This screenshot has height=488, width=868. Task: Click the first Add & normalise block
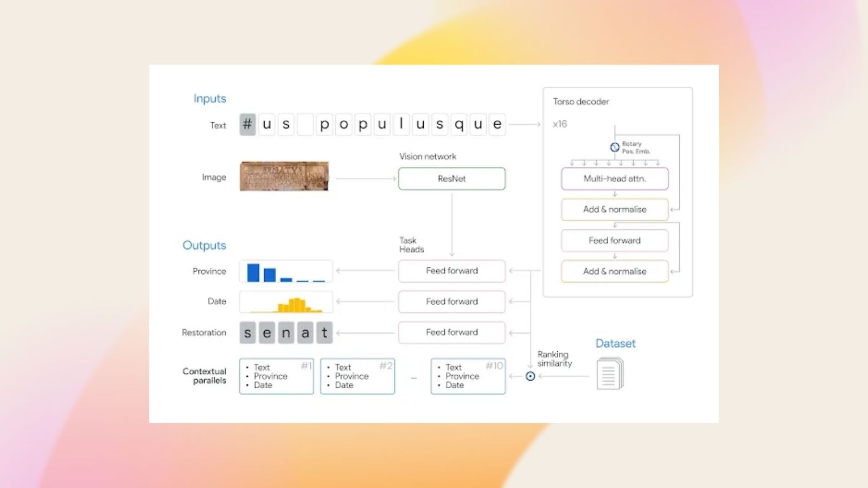615,209
